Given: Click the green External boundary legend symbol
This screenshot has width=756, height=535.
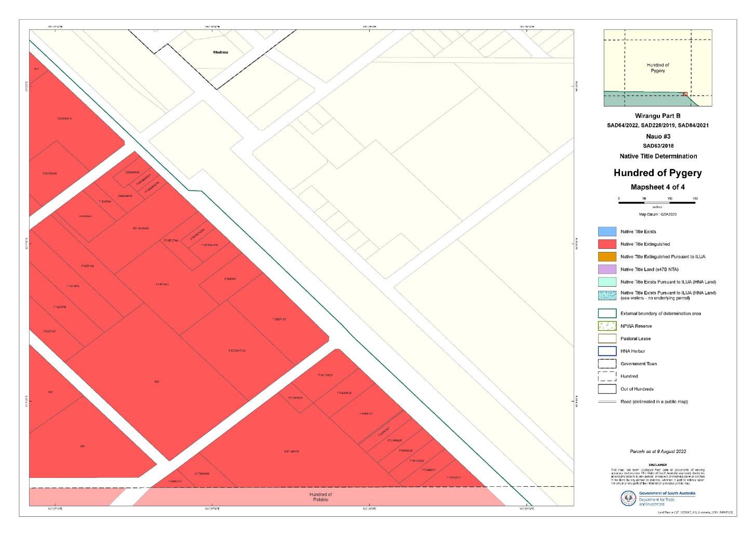Looking at the screenshot, I should [x=607, y=313].
